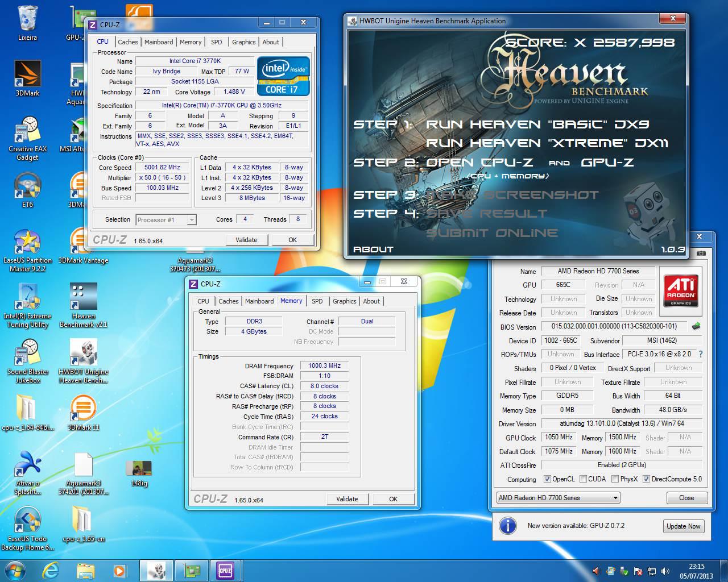
Task: Open Windows Media Player from the taskbar
Action: click(x=119, y=570)
